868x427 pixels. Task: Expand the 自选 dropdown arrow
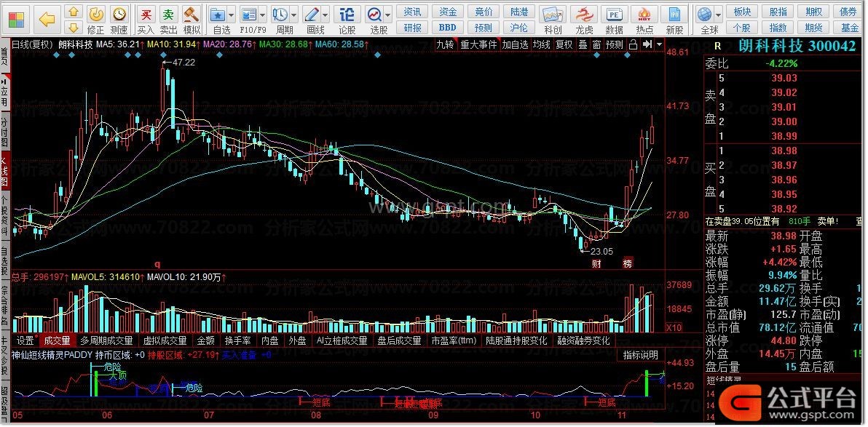click(232, 15)
